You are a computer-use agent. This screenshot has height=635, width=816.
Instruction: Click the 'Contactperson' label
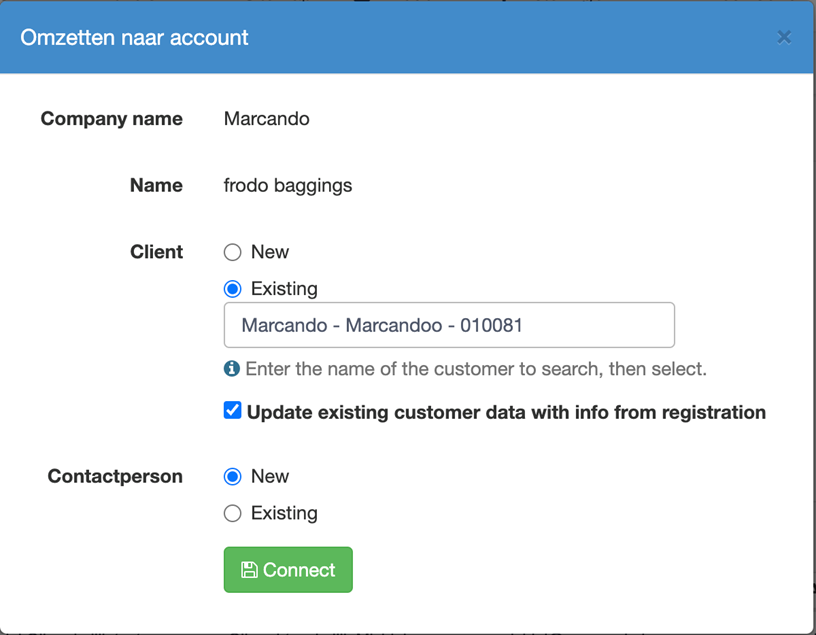115,476
